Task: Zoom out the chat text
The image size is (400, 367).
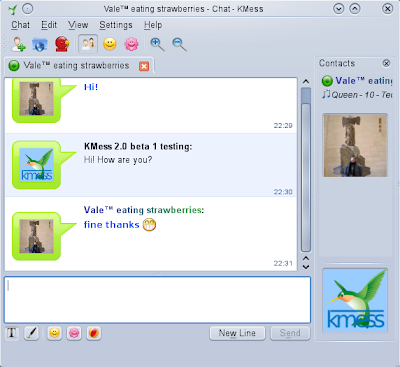Action: [x=179, y=44]
